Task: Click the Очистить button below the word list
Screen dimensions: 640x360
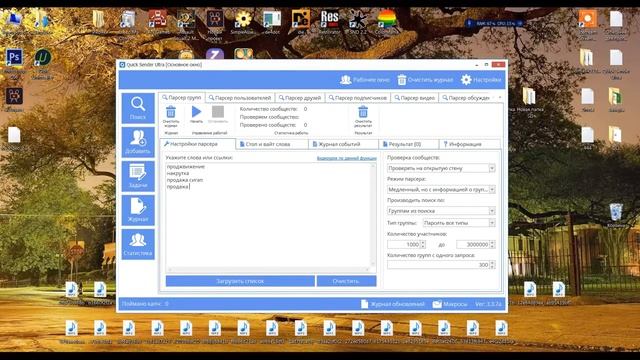Action: pyautogui.click(x=346, y=281)
